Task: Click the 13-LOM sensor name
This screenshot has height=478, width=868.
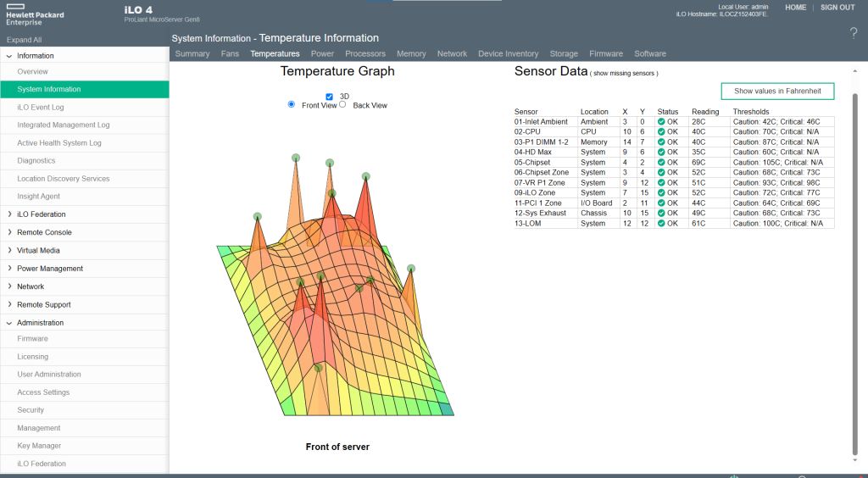Action: pos(527,224)
